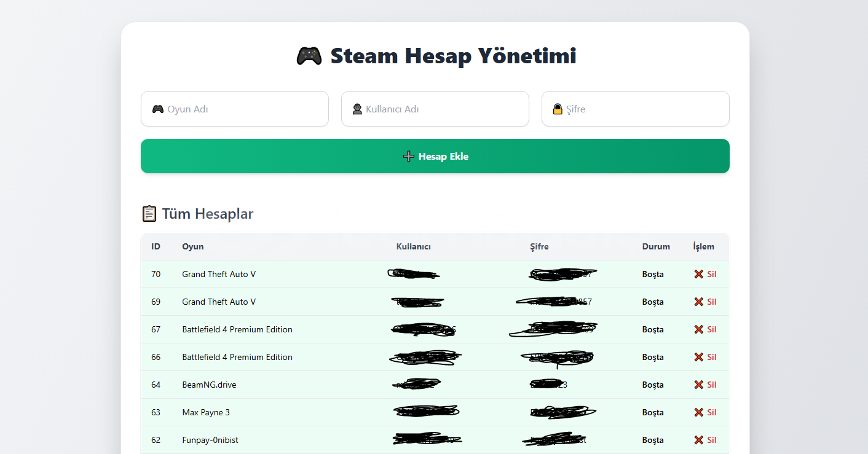Image resolution: width=868 pixels, height=454 pixels.
Task: Click the Tüm Hesaplar heading
Action: tap(208, 214)
